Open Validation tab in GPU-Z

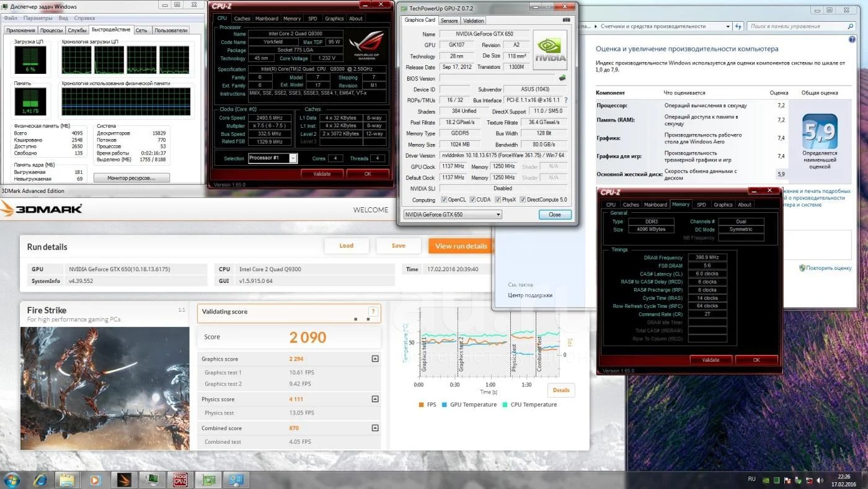(474, 20)
